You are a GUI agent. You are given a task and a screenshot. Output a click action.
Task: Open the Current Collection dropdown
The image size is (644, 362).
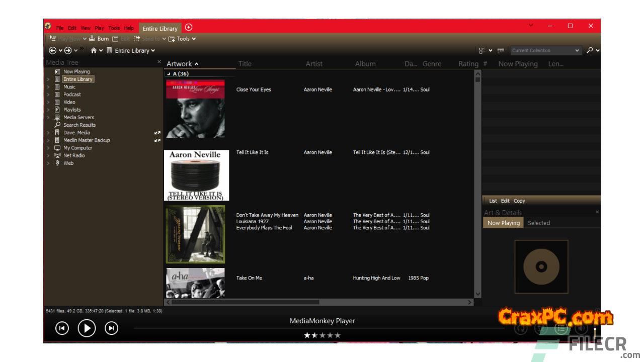pos(577,51)
